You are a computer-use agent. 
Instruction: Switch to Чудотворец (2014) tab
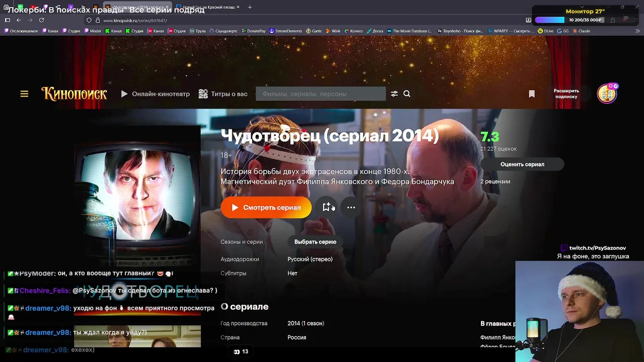pos(137,7)
